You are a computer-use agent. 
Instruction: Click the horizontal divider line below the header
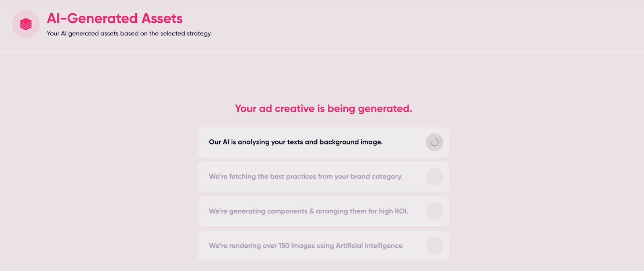click(x=322, y=52)
